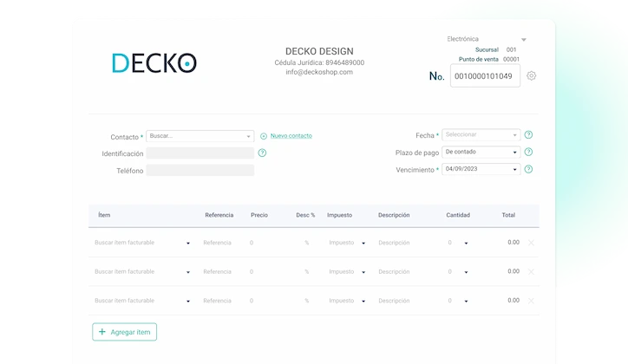Click Referencia column header

[x=219, y=215]
